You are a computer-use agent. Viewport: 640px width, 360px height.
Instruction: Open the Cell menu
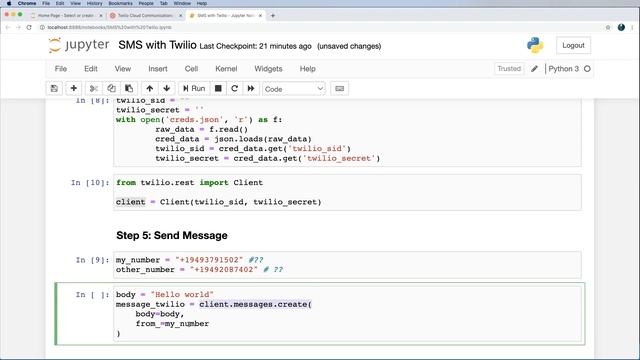pos(191,69)
